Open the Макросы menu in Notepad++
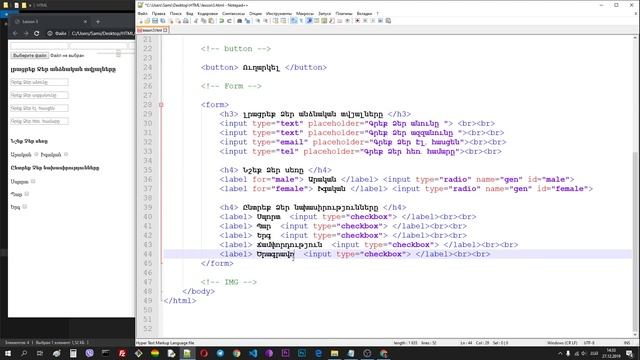The height and width of the screenshot is (360, 640). (x=305, y=13)
